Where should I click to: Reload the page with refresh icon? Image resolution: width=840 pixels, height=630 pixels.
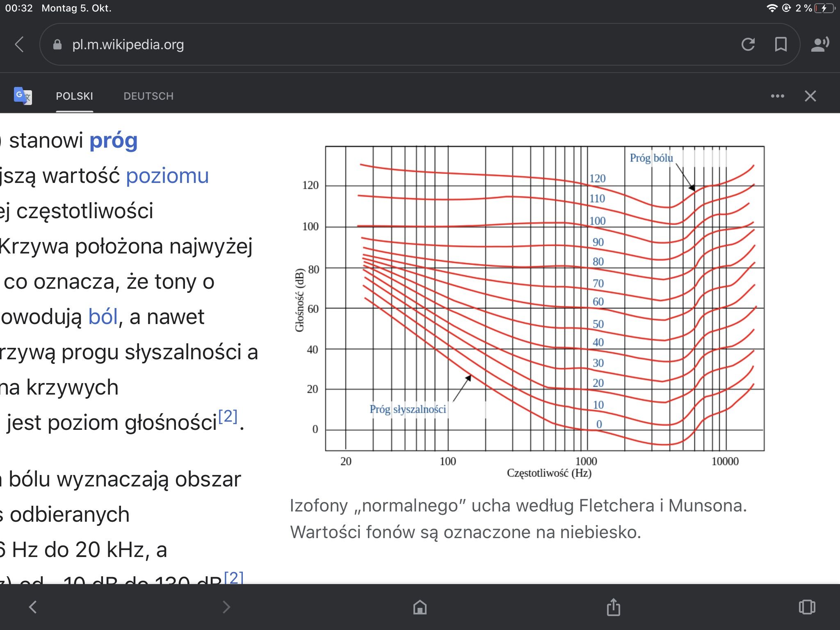(x=748, y=44)
